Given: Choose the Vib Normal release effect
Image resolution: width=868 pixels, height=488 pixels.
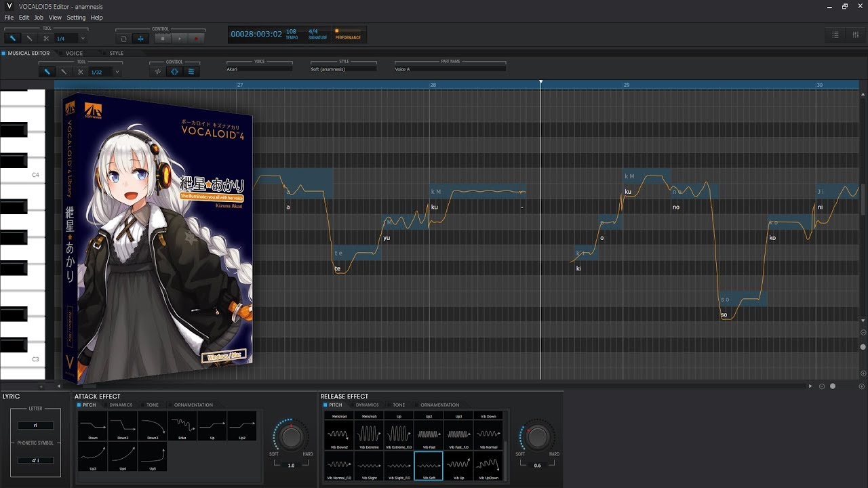Looking at the screenshot, I should [488, 435].
